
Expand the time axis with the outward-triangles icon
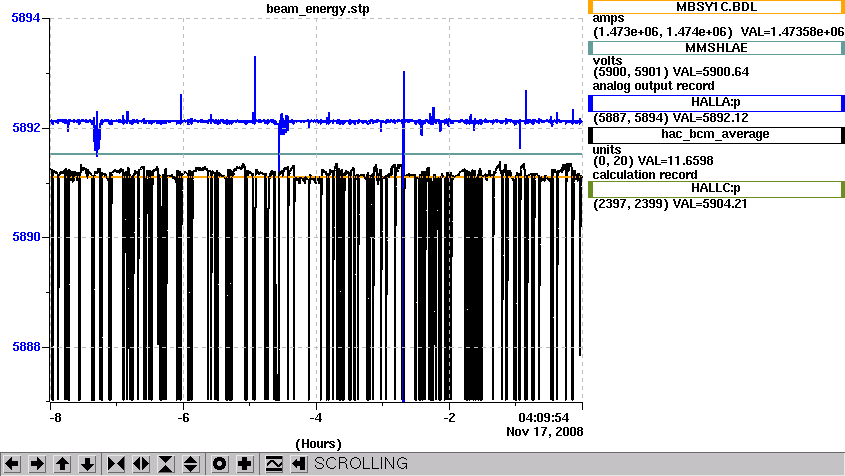click(141, 464)
